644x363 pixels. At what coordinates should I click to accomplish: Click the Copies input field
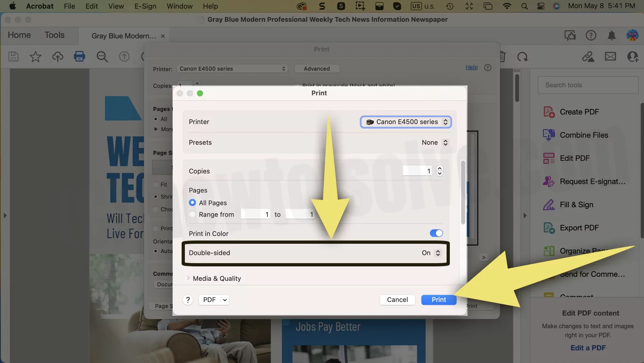click(417, 171)
